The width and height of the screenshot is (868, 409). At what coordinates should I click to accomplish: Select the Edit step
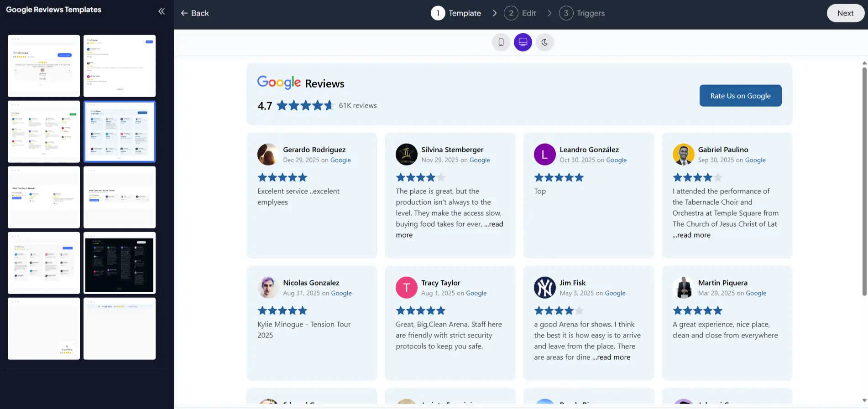click(520, 13)
